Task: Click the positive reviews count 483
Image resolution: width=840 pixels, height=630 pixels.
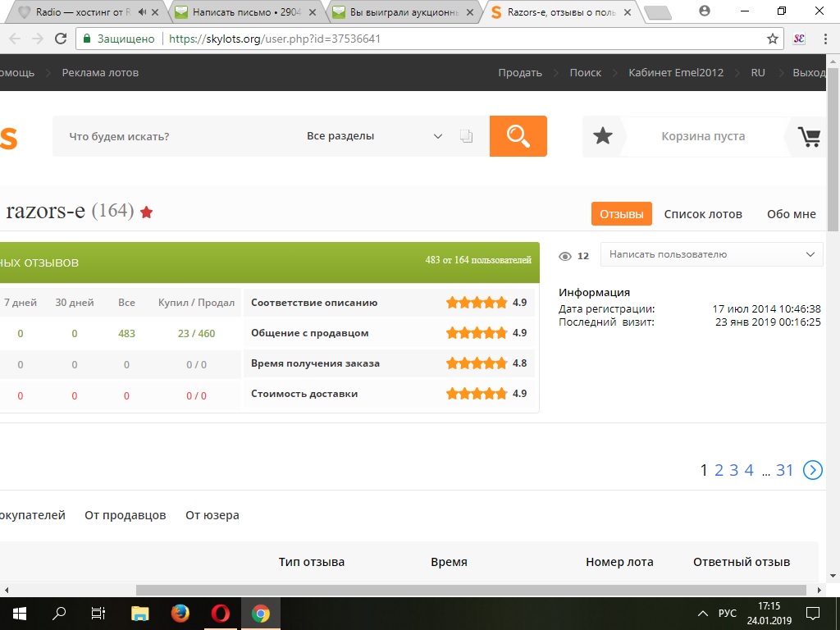Action: (x=126, y=333)
